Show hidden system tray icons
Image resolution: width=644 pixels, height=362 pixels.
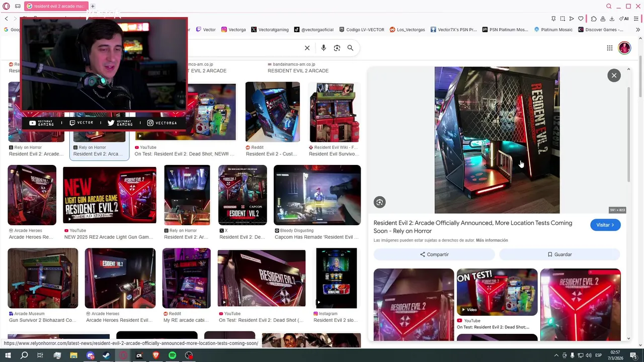click(x=556, y=355)
